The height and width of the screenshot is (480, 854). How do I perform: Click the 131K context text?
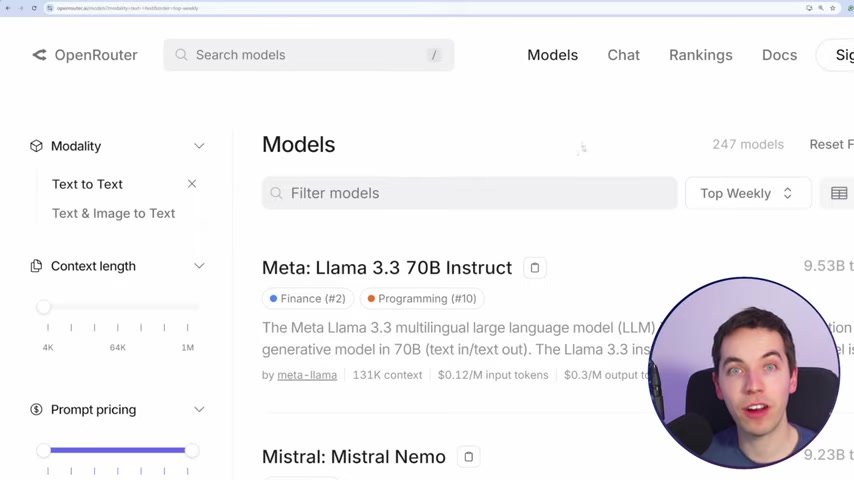point(387,375)
